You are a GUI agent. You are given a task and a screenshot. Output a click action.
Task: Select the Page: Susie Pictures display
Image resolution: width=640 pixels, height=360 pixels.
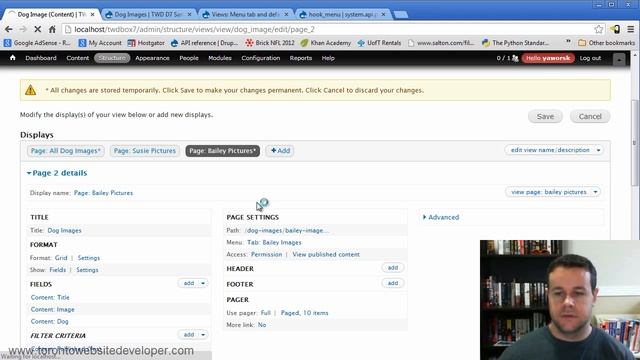pos(144,151)
